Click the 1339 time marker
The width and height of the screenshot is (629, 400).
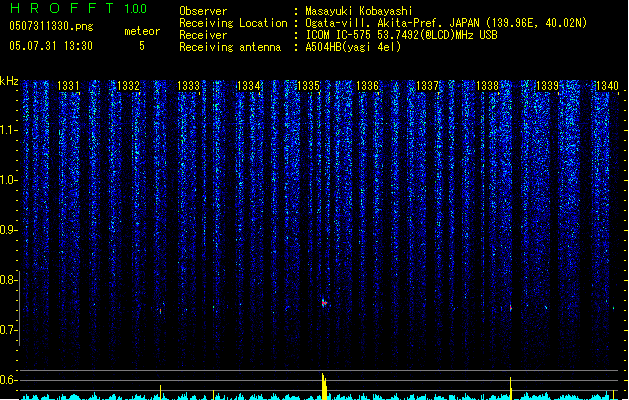click(548, 85)
